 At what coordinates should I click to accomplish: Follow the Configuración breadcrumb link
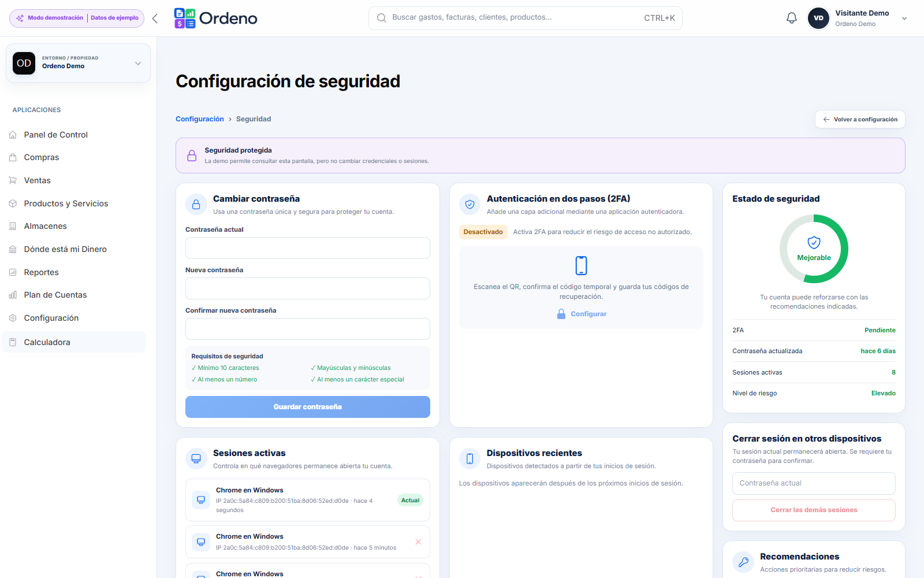(x=200, y=119)
